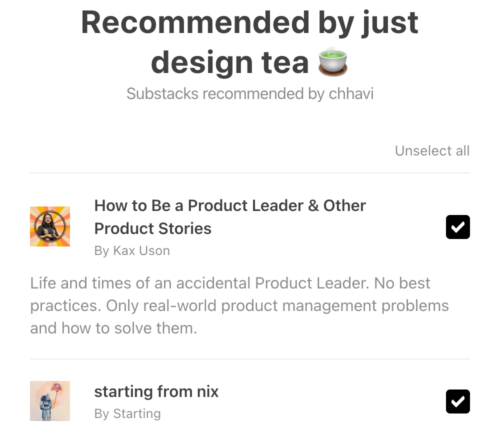Click the Product Stories title line
The width and height of the screenshot is (504, 436).
click(x=153, y=228)
